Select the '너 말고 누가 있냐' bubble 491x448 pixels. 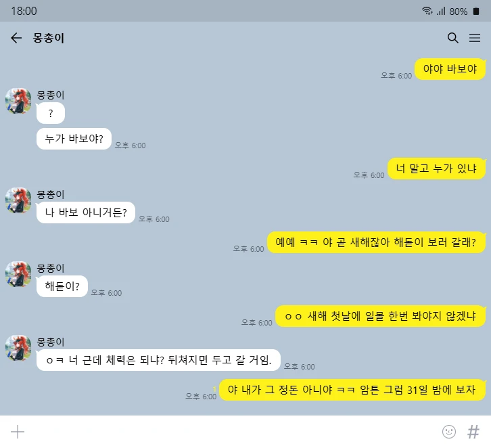[436, 169]
